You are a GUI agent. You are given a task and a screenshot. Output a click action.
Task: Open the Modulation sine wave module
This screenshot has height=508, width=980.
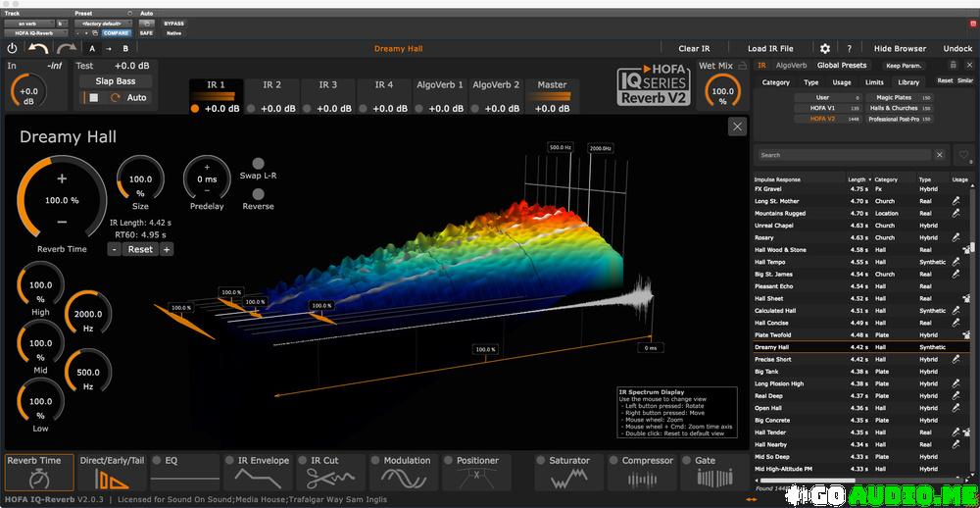tap(403, 473)
